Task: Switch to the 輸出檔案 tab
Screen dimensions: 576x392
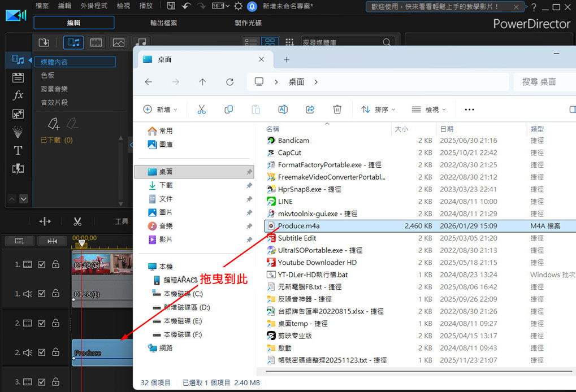Action: [163, 23]
